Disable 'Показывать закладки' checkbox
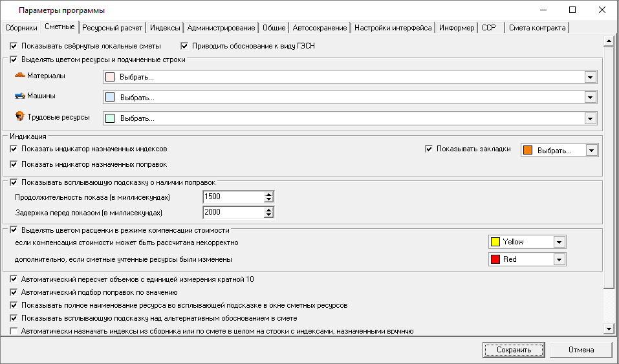Screen dimensions: 619x364 click(x=428, y=149)
